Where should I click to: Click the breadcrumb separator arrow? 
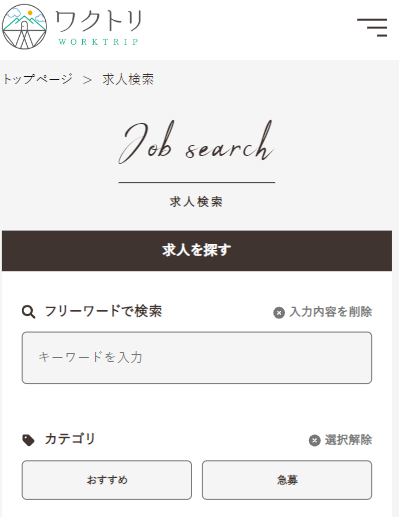[87, 80]
